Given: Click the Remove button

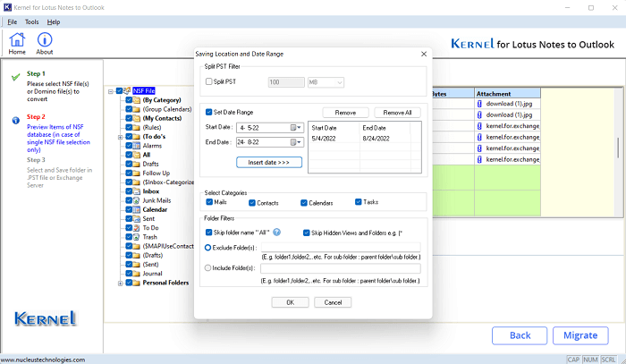Looking at the screenshot, I should click(x=345, y=113).
